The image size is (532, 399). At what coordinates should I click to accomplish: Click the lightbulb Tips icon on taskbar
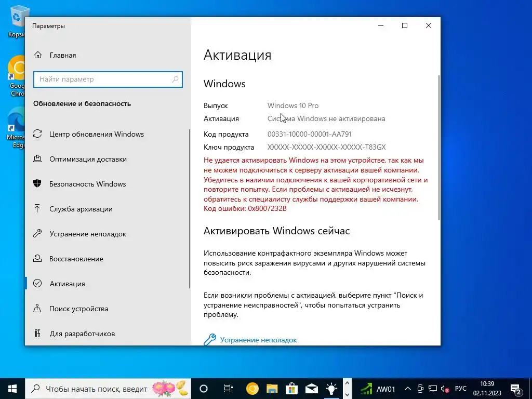click(331, 389)
